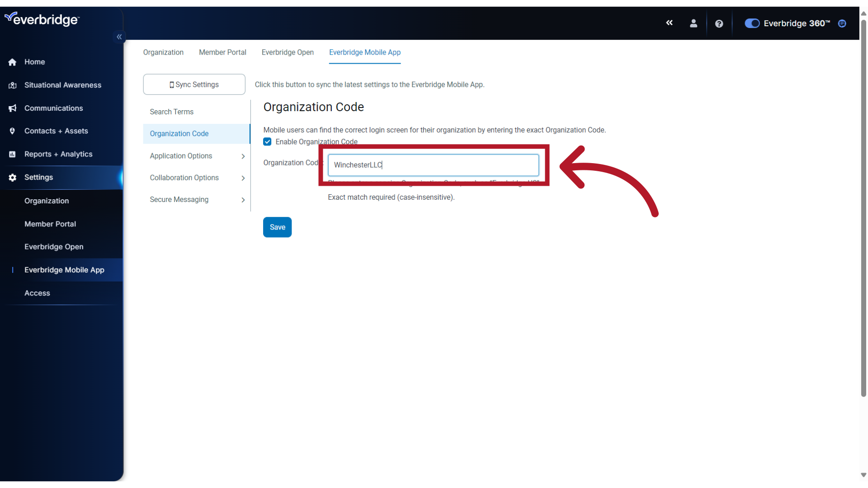Switch to the Organization tab

(x=163, y=52)
